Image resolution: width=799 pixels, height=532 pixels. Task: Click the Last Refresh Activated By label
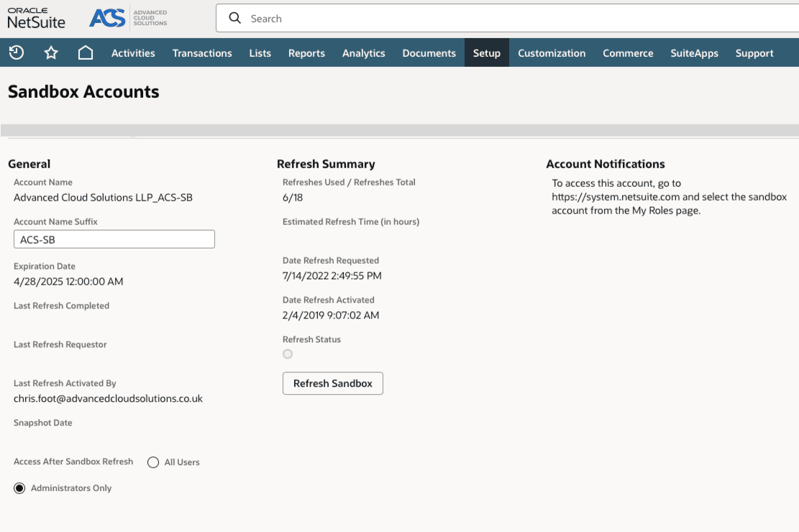65,383
